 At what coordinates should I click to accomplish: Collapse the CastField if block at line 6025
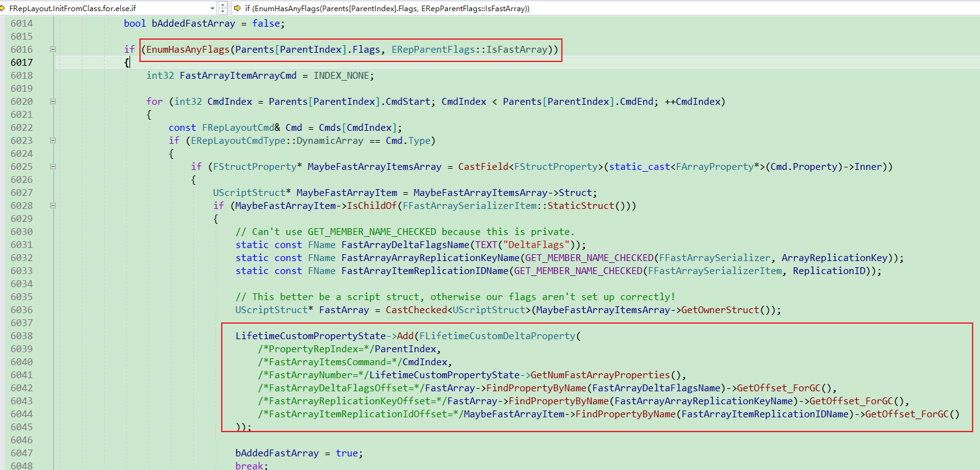pyautogui.click(x=53, y=167)
